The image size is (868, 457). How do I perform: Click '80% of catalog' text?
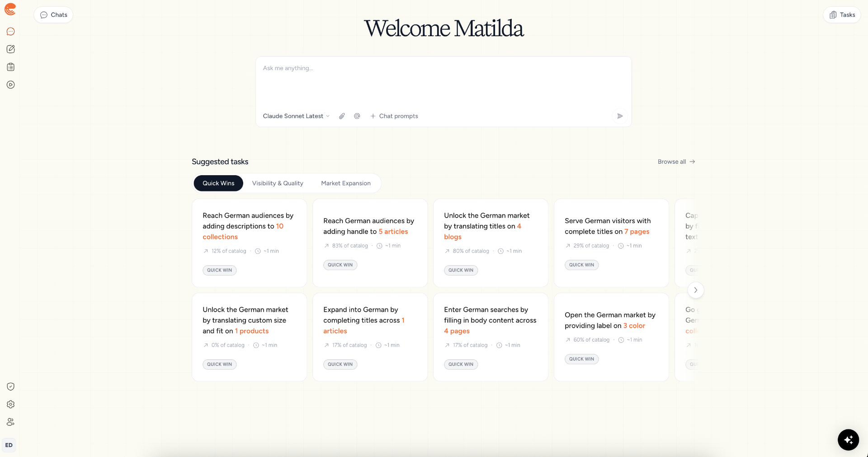tap(471, 251)
